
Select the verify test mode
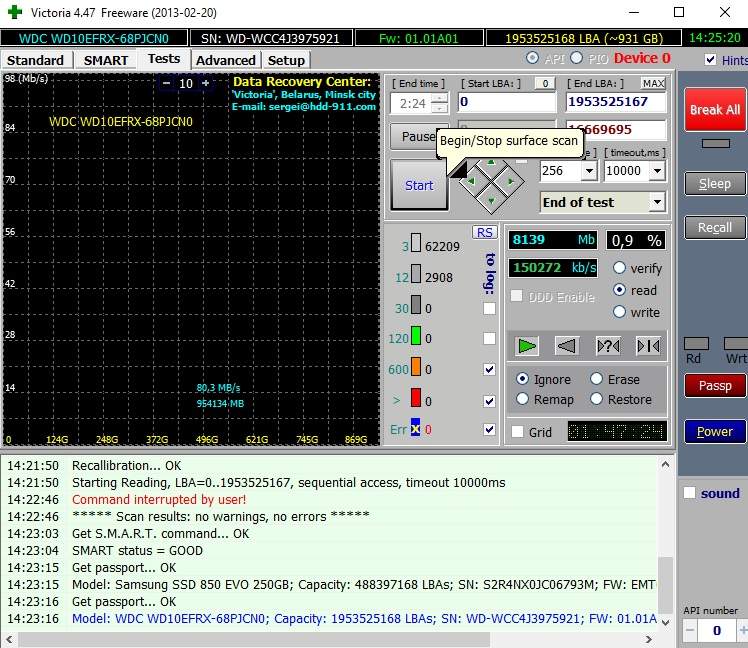pos(619,268)
